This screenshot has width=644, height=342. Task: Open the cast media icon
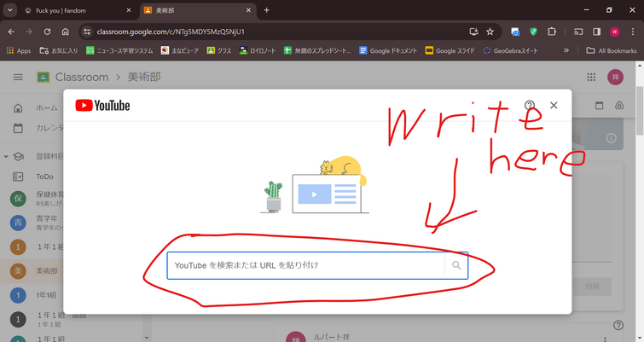pyautogui.click(x=578, y=32)
